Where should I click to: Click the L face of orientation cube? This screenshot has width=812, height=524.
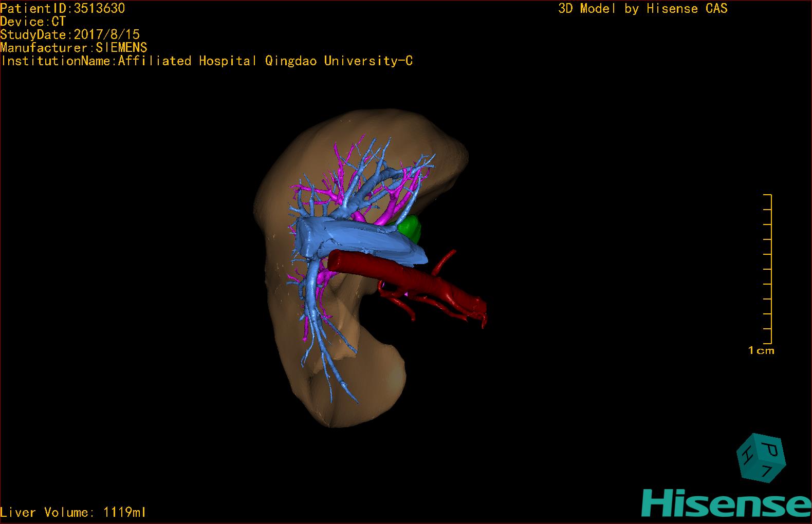tap(767, 470)
